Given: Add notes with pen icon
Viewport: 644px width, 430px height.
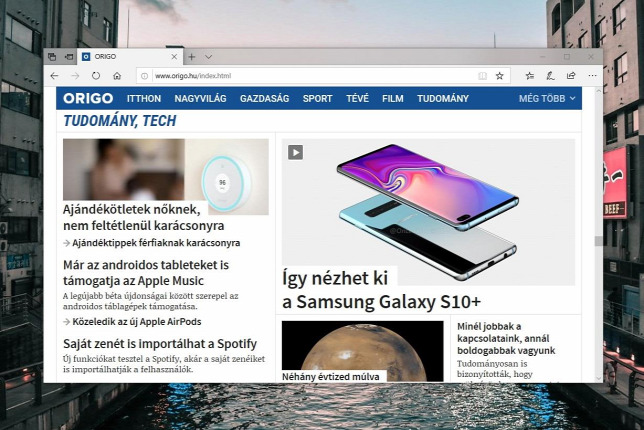Looking at the screenshot, I should [x=550, y=76].
